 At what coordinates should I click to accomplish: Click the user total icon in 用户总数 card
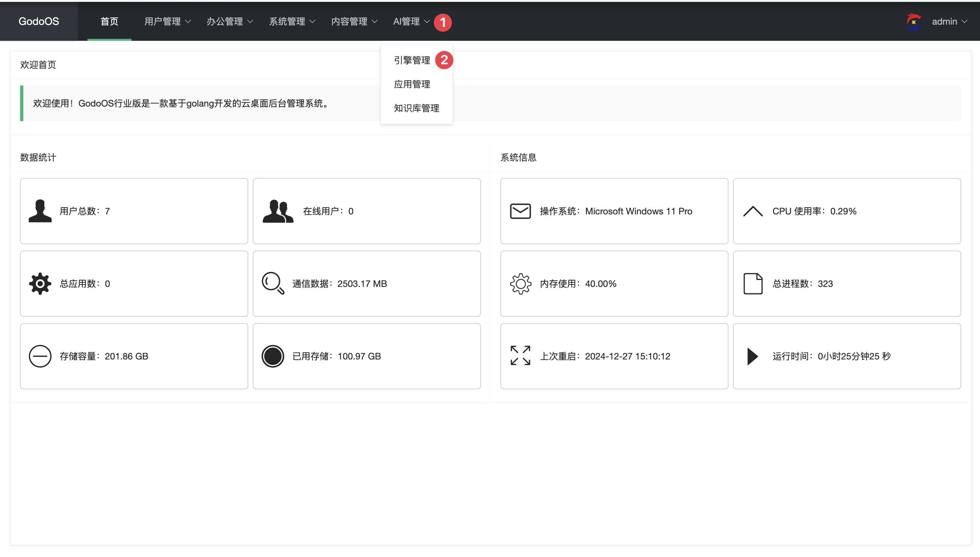[40, 211]
